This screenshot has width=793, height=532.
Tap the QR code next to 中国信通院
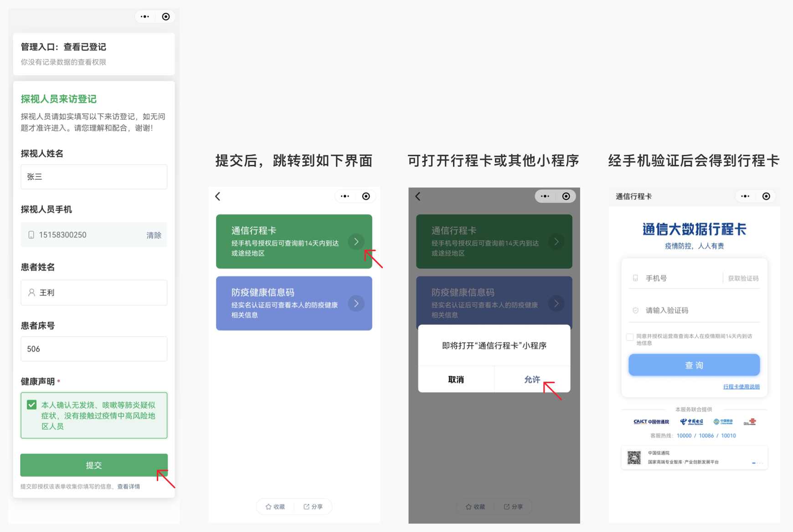[x=634, y=457]
